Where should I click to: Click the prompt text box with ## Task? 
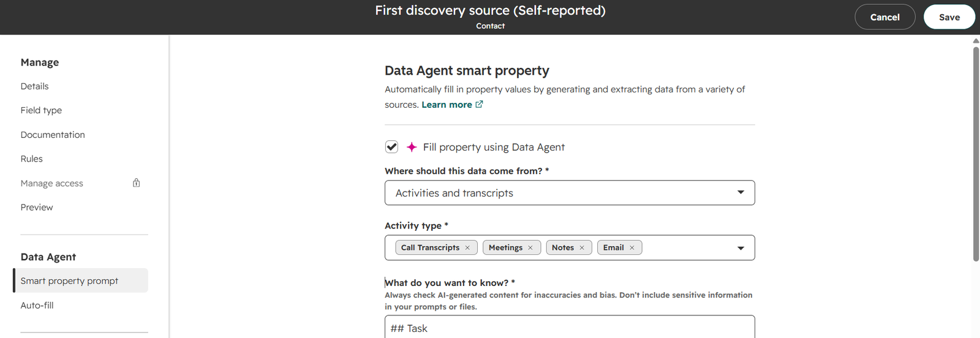570,327
